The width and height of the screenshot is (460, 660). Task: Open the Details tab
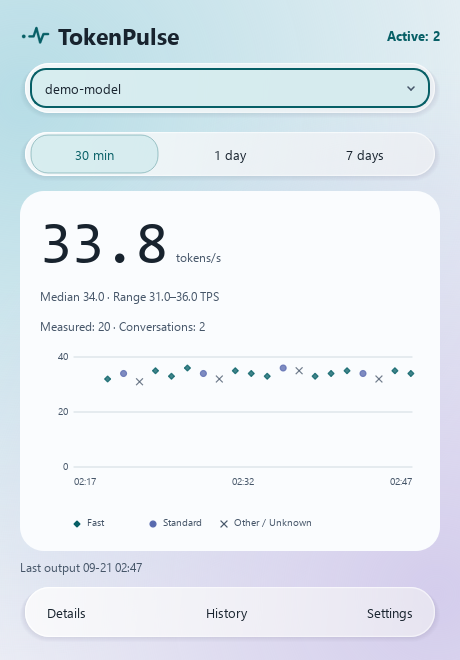pos(66,614)
